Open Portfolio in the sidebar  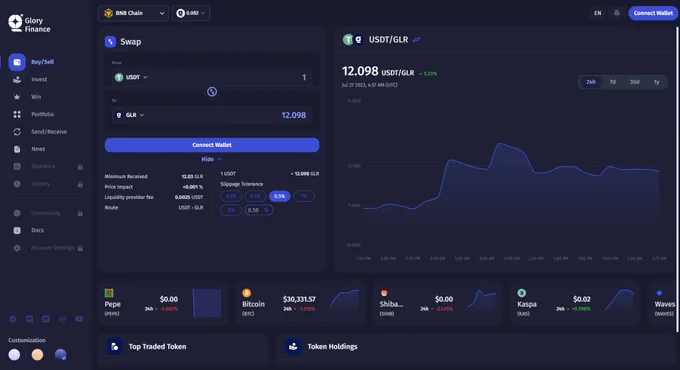pos(42,114)
